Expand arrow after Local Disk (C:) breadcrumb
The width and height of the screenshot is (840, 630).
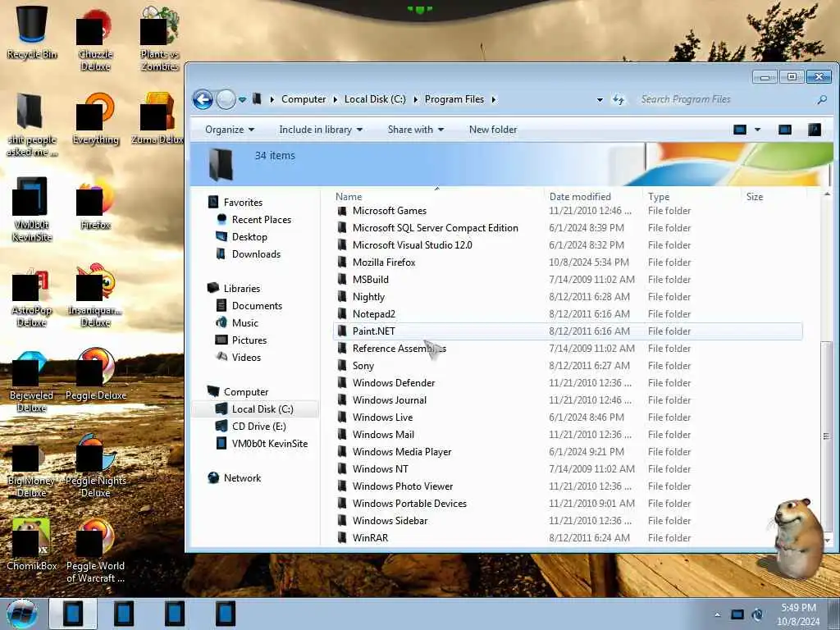click(415, 99)
